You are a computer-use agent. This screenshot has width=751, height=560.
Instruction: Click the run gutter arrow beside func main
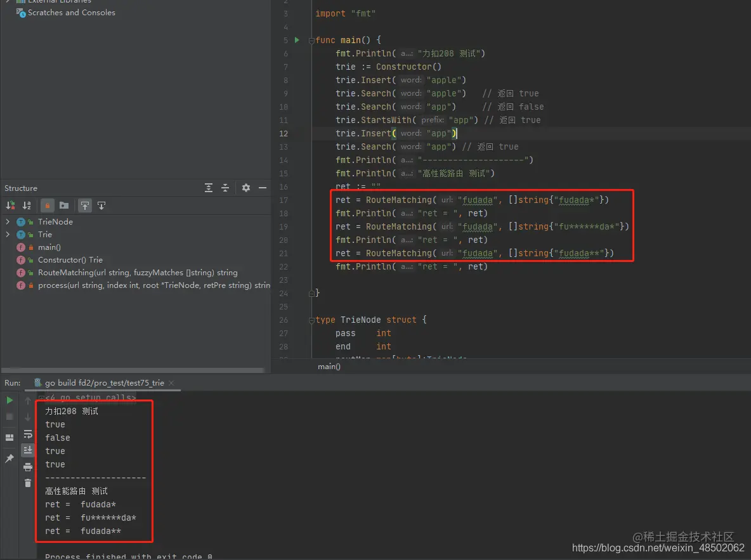pyautogui.click(x=297, y=40)
